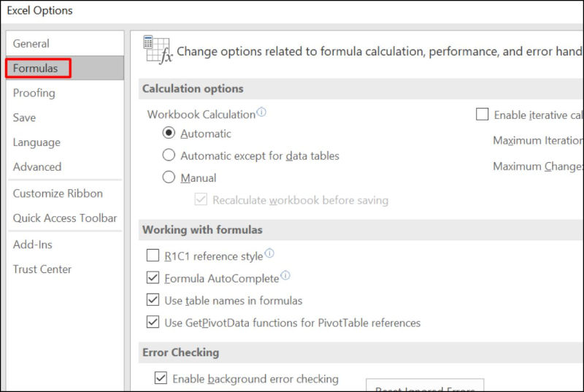Open the Formulas options category
Image resolution: width=584 pixels, height=392 pixels.
65,68
